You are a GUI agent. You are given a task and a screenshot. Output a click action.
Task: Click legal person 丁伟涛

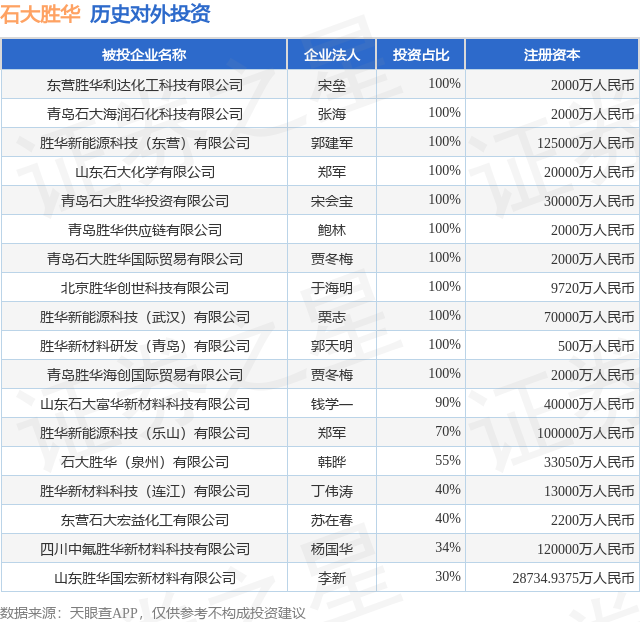point(331,491)
